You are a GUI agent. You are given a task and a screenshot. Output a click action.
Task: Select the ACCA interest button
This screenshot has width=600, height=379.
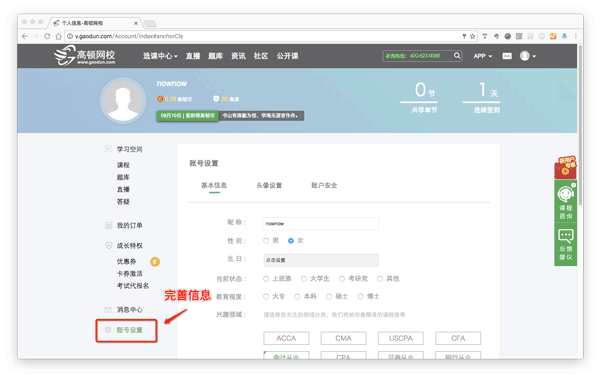click(x=286, y=338)
